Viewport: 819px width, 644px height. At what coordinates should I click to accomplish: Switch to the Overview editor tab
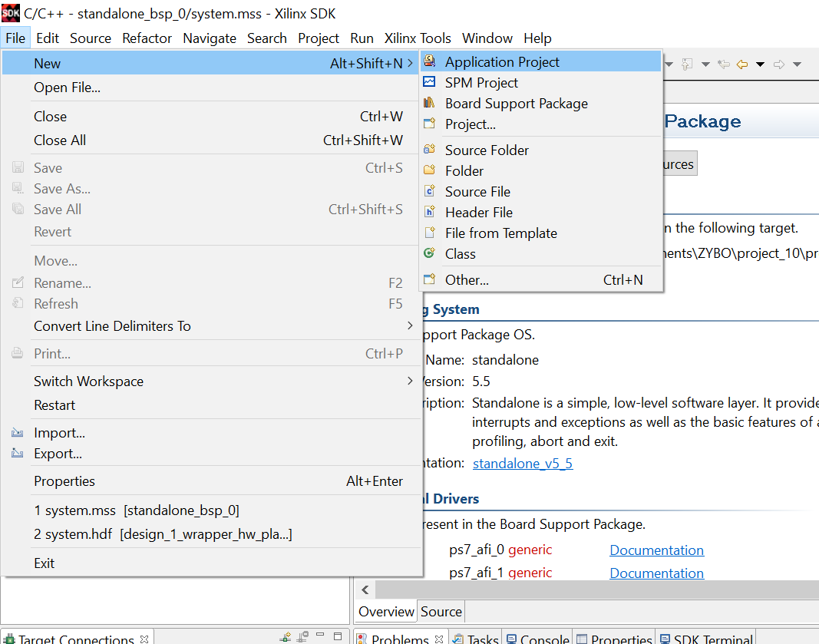tap(386, 611)
